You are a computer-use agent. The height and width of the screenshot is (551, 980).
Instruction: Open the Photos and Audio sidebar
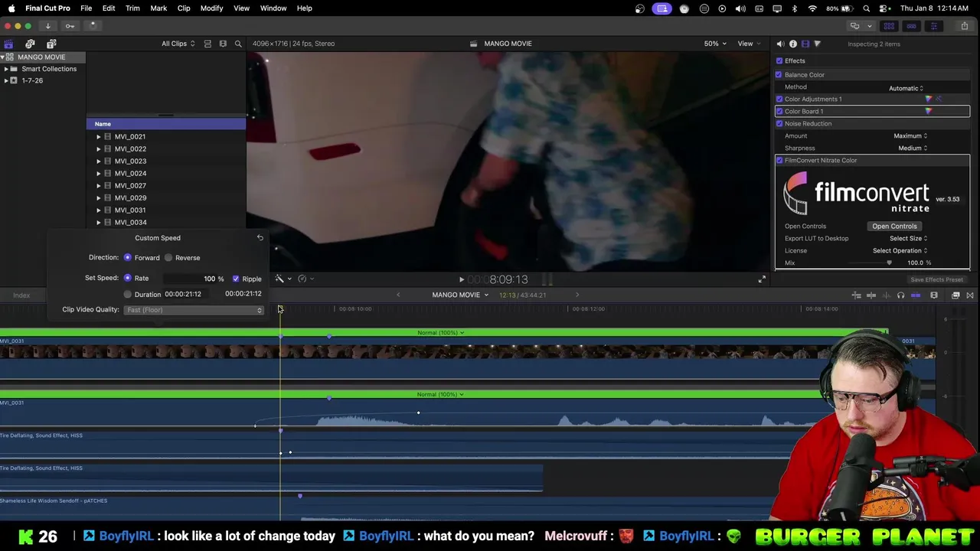click(30, 44)
